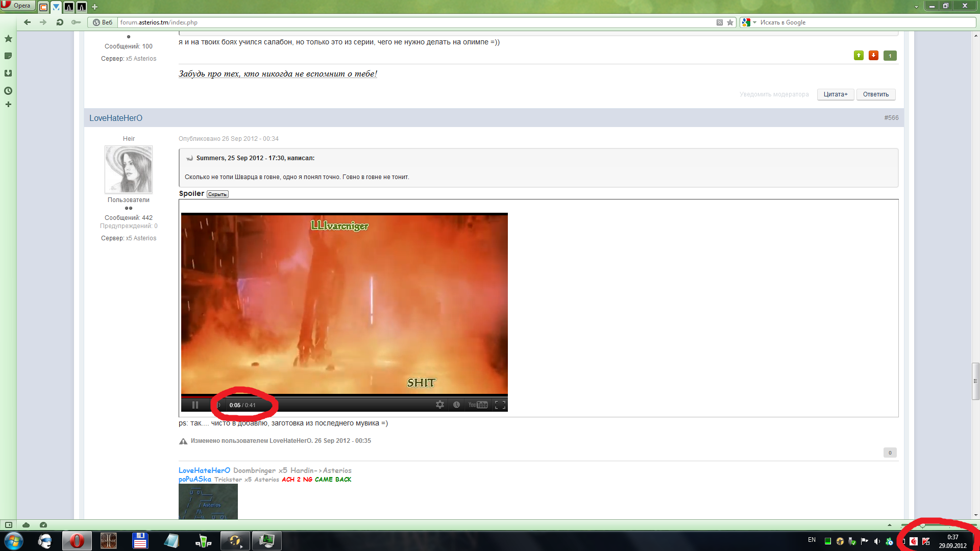Open video quality settings gear

[440, 405]
